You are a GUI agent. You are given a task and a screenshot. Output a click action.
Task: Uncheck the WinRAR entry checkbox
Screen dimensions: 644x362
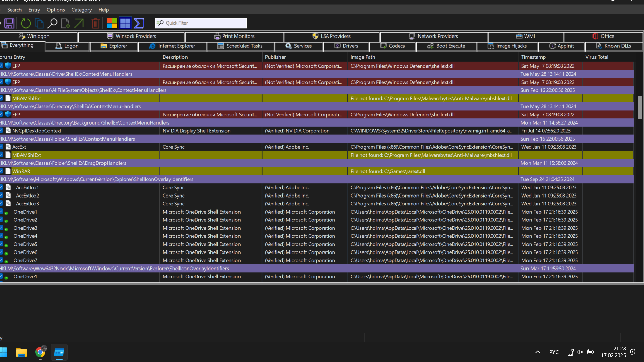pyautogui.click(x=2, y=171)
